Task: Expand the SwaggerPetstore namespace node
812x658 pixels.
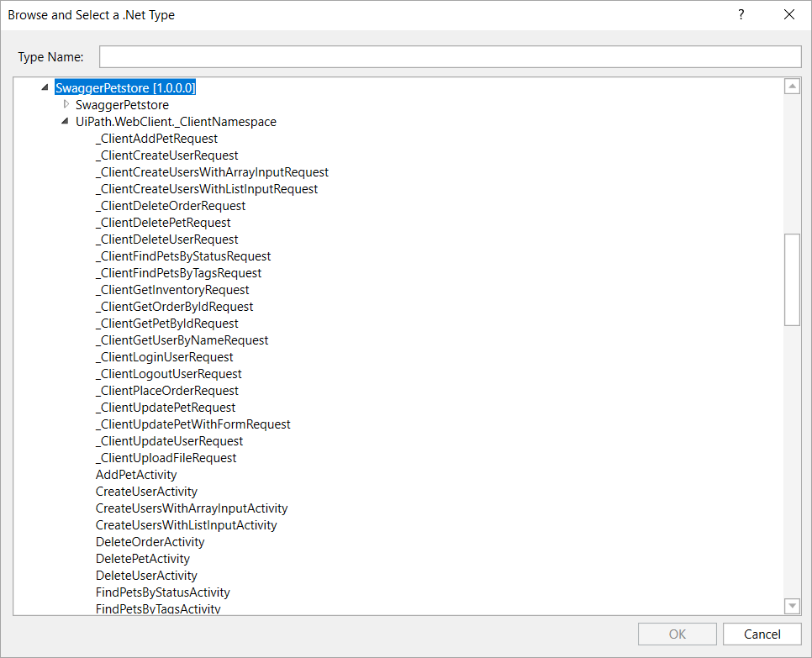Action: (x=66, y=105)
